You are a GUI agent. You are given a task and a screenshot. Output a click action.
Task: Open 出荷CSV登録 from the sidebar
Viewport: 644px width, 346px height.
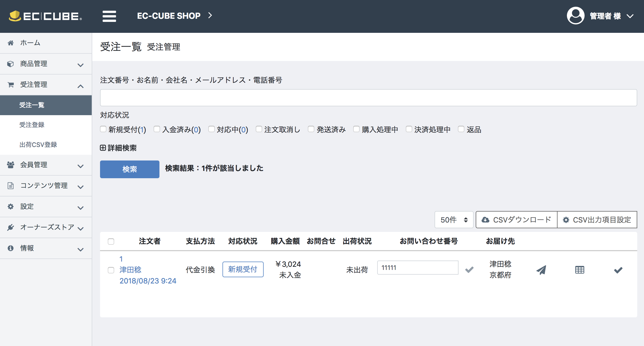pos(38,145)
